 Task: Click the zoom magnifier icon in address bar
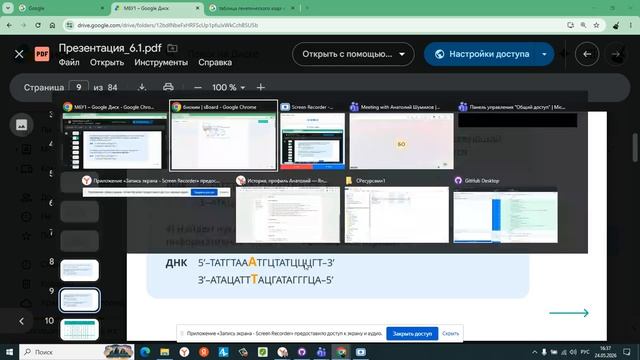pyautogui.click(x=583, y=25)
